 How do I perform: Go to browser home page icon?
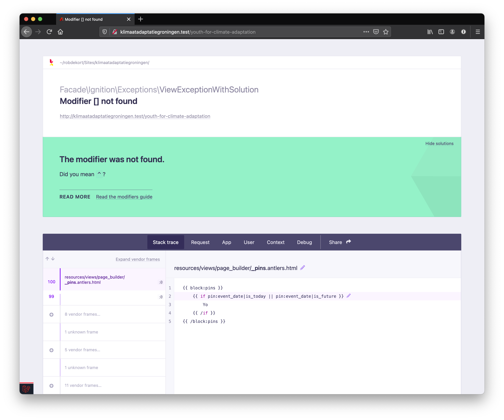pos(60,32)
